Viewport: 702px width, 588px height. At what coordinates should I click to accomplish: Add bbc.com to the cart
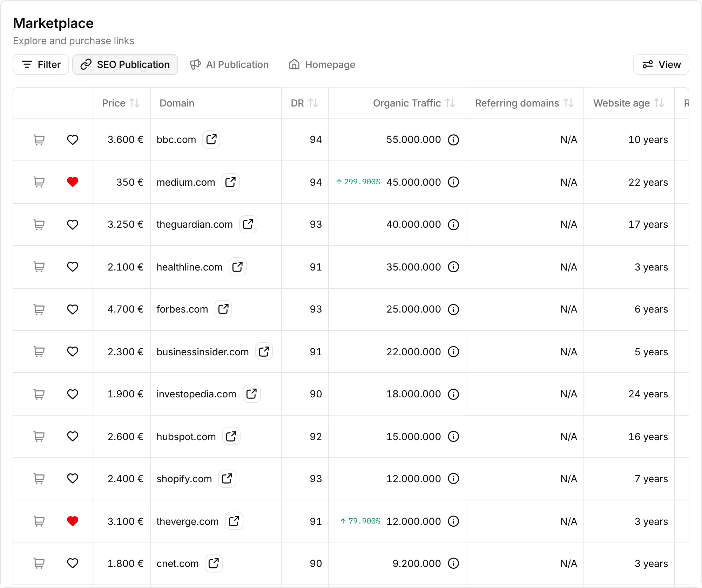[x=39, y=140]
